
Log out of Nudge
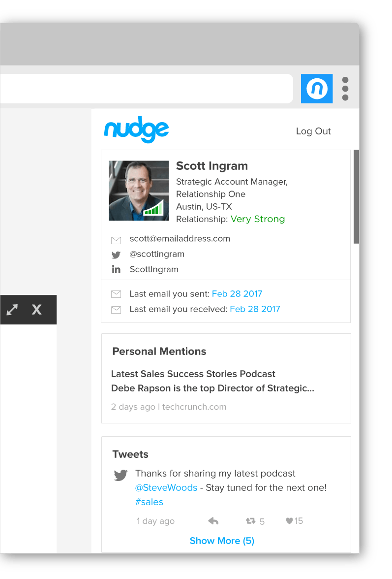coord(313,131)
